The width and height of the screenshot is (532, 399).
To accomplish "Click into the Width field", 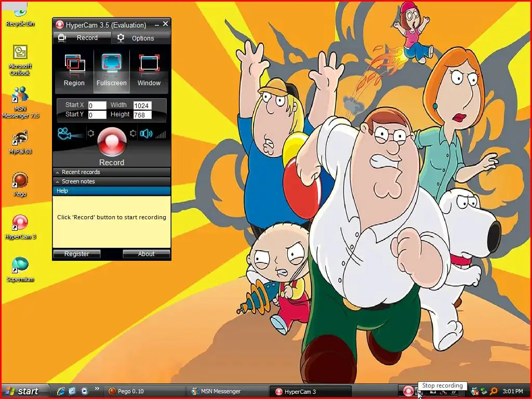I will pyautogui.click(x=142, y=105).
